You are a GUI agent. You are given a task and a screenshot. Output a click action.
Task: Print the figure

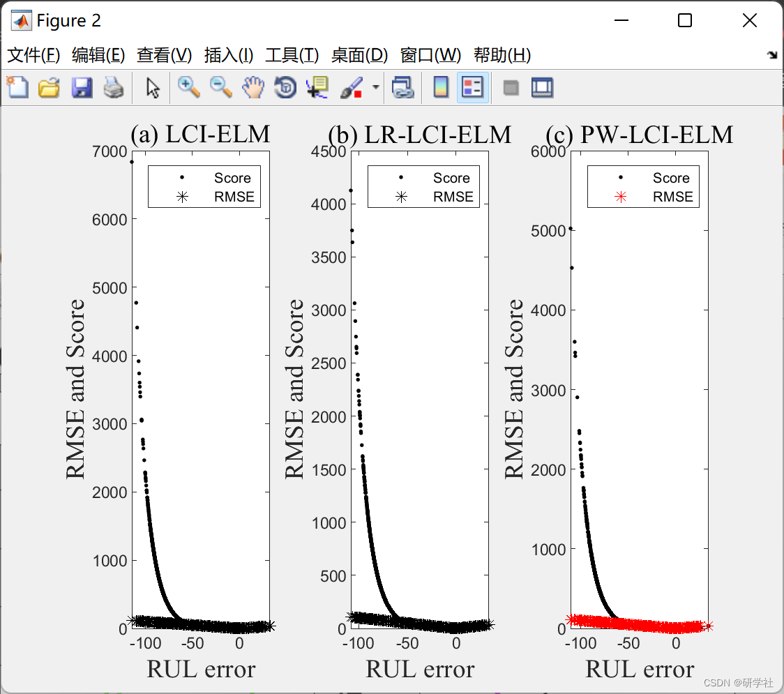pyautogui.click(x=114, y=87)
